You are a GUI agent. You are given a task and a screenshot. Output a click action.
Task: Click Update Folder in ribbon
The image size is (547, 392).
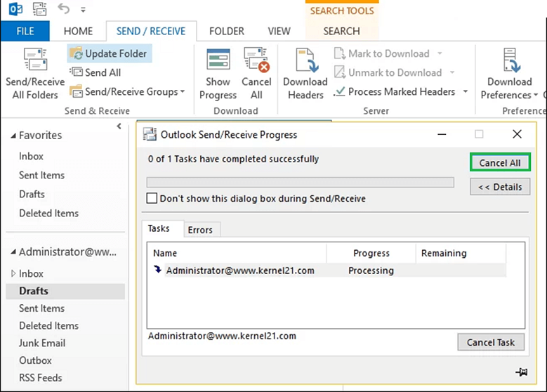pyautogui.click(x=110, y=53)
